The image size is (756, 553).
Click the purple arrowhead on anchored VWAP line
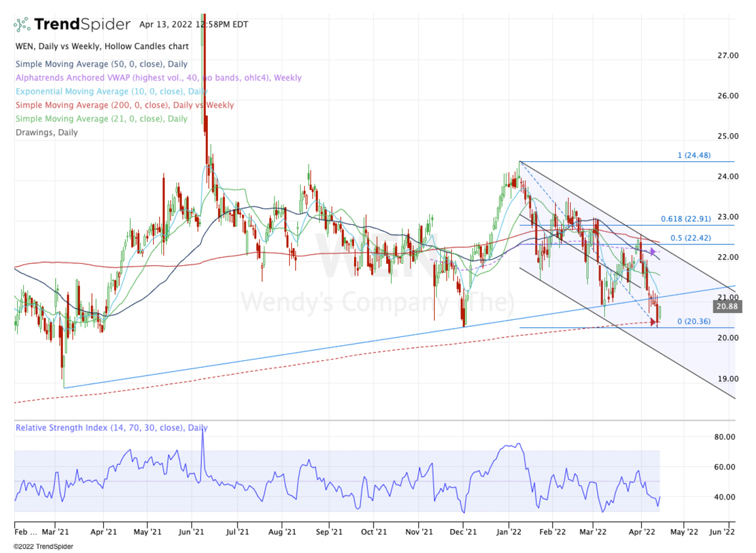tap(654, 252)
